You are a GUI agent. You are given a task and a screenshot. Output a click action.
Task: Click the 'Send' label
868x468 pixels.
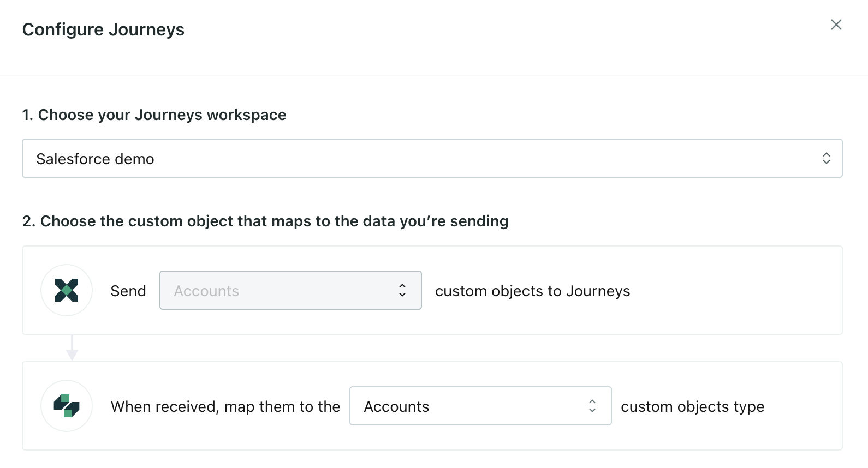[128, 291]
